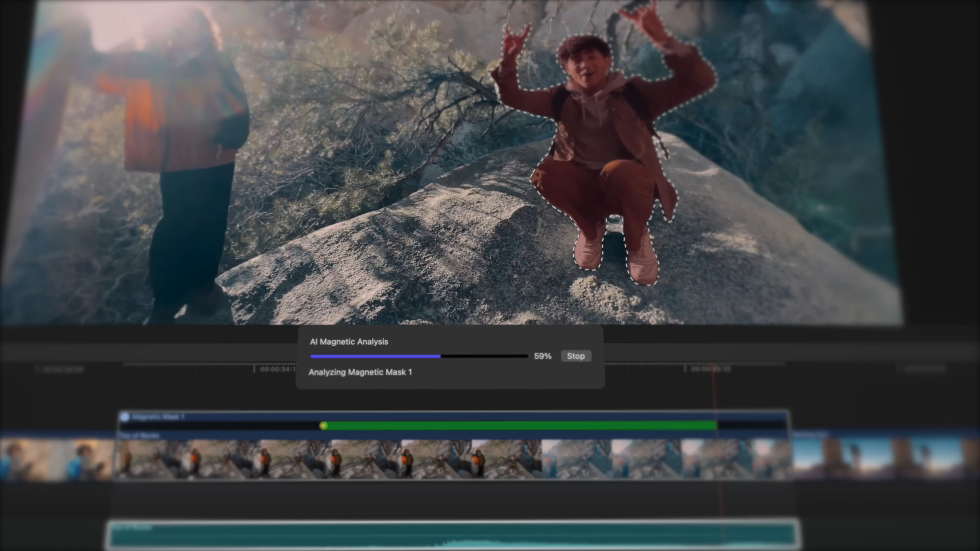
Task: Select the yellow analysis start marker
Action: pyautogui.click(x=323, y=425)
